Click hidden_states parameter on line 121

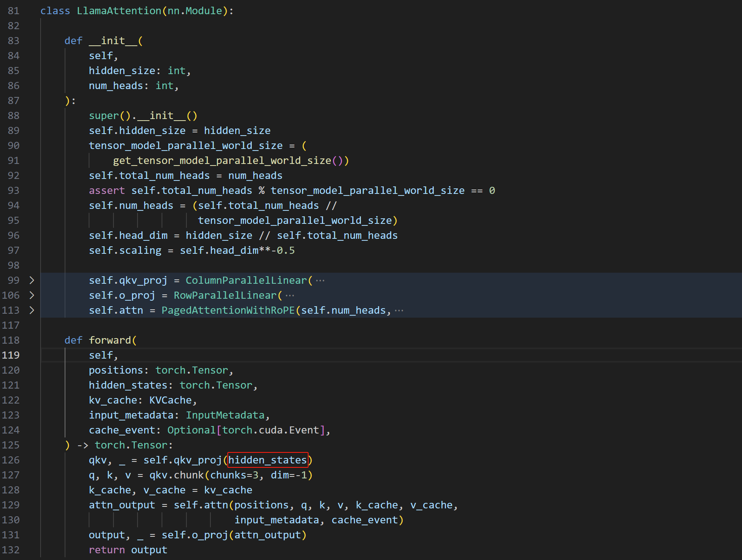tap(128, 385)
